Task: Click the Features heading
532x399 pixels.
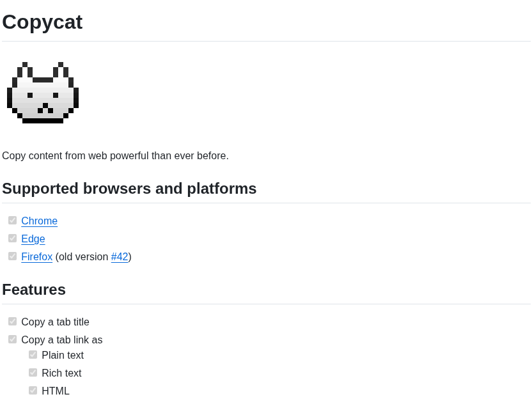Action: [x=34, y=290]
